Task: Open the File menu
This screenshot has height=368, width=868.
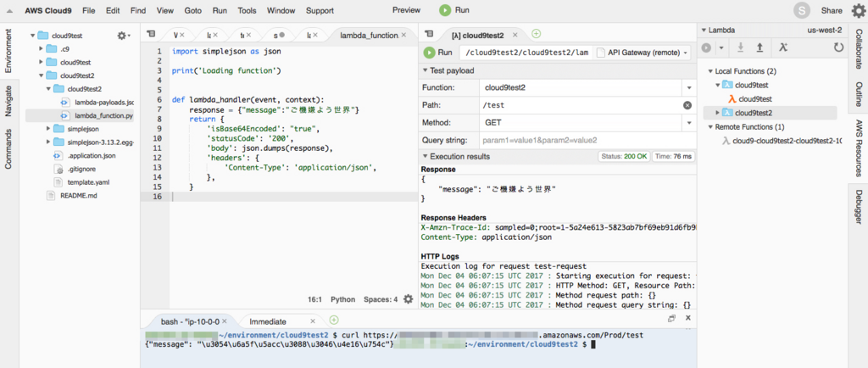Action: [x=88, y=10]
